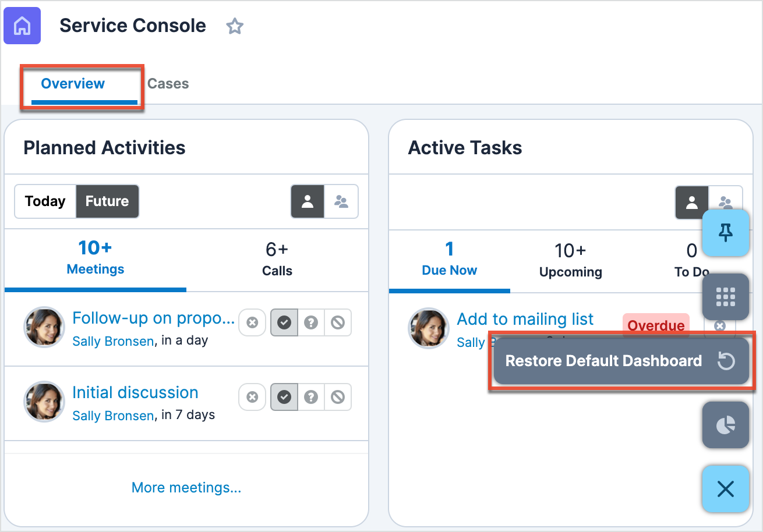Toggle group view in Planned Activities

tap(341, 201)
